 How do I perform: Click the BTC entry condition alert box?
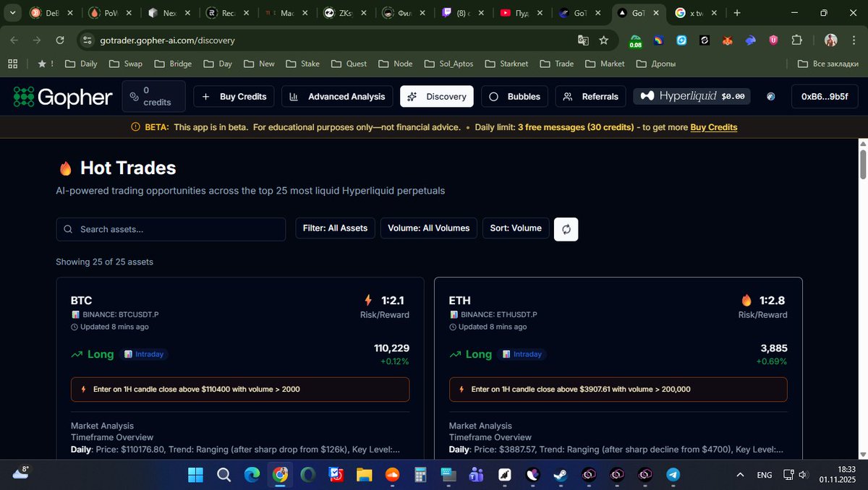240,390
